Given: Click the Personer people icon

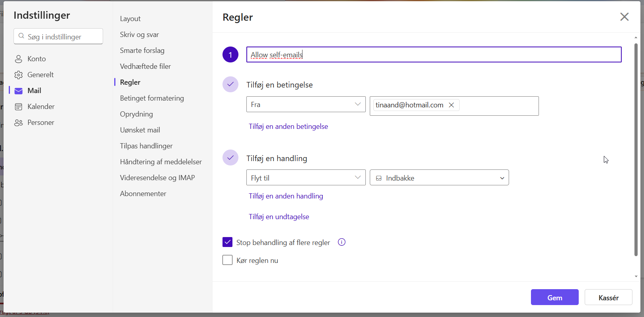Looking at the screenshot, I should click(18, 123).
